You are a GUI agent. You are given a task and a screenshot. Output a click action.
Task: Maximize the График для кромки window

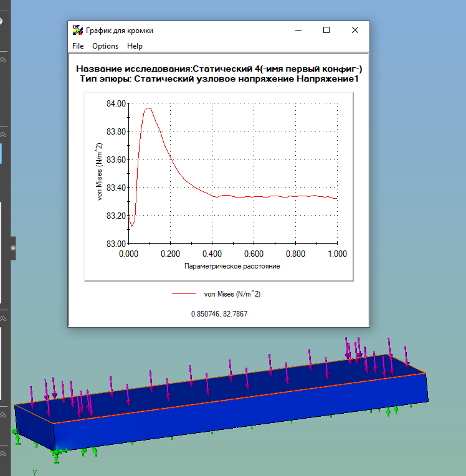(326, 30)
